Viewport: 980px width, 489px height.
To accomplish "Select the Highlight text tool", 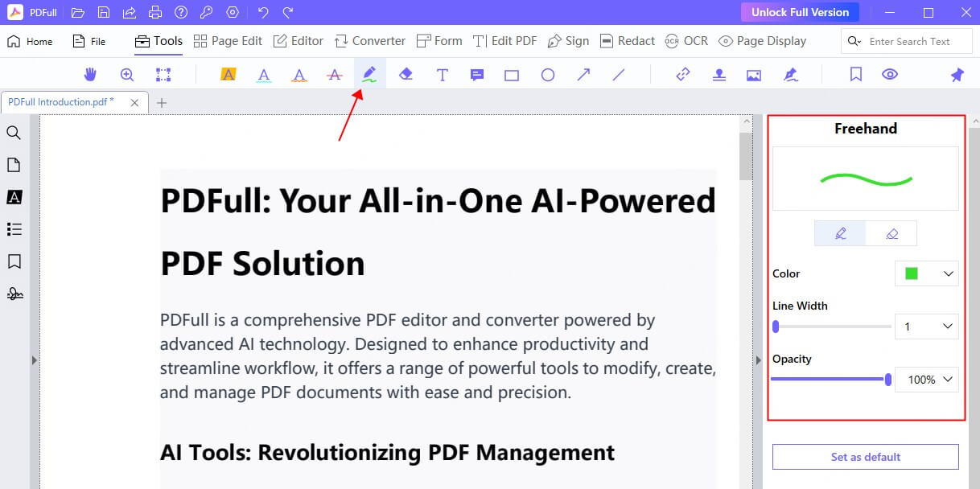I will click(229, 75).
